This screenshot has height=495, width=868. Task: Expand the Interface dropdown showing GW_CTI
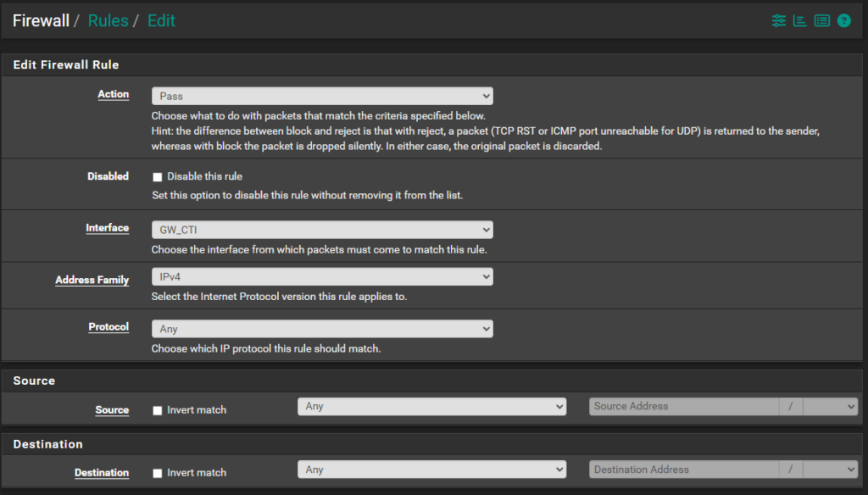(x=322, y=230)
